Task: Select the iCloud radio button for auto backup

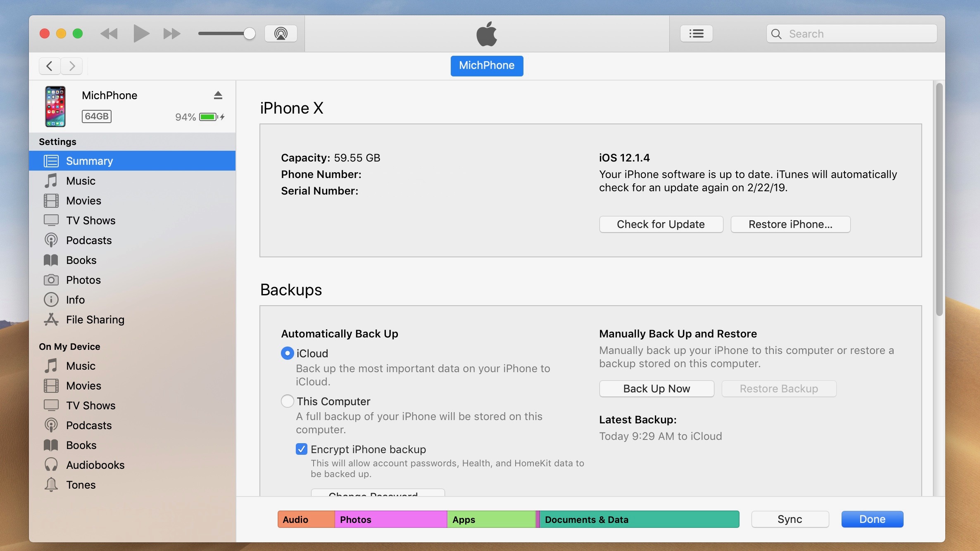Action: tap(287, 352)
